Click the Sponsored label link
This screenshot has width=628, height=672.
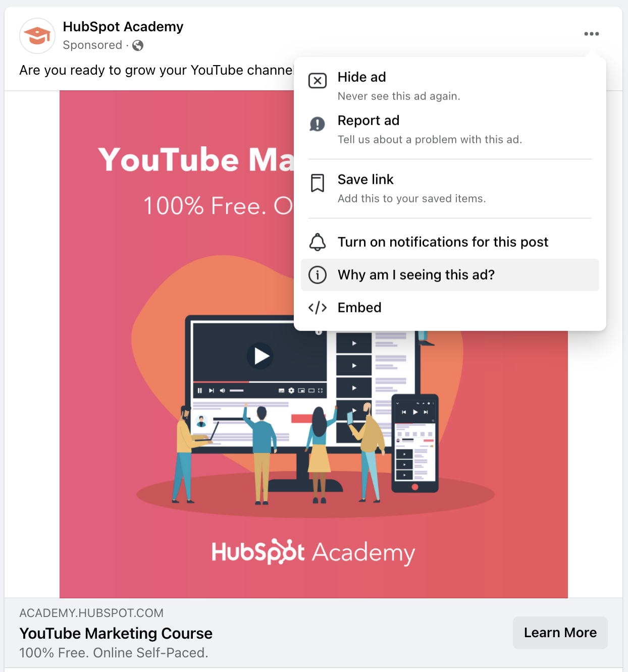[92, 45]
